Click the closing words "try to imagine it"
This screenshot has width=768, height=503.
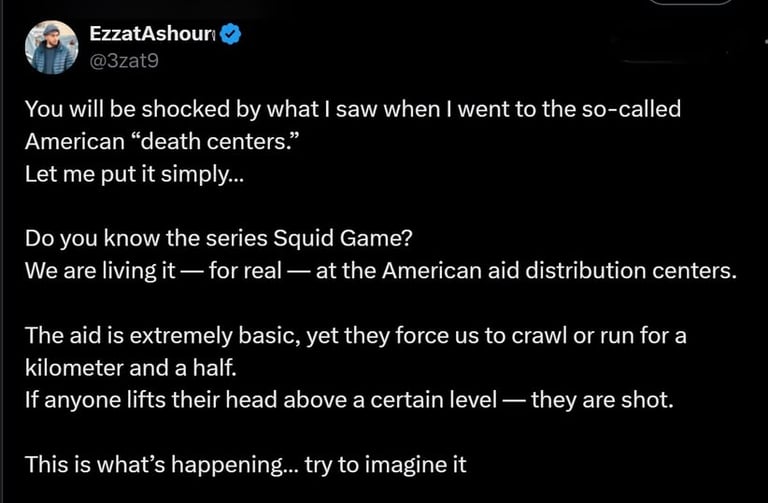point(385,465)
